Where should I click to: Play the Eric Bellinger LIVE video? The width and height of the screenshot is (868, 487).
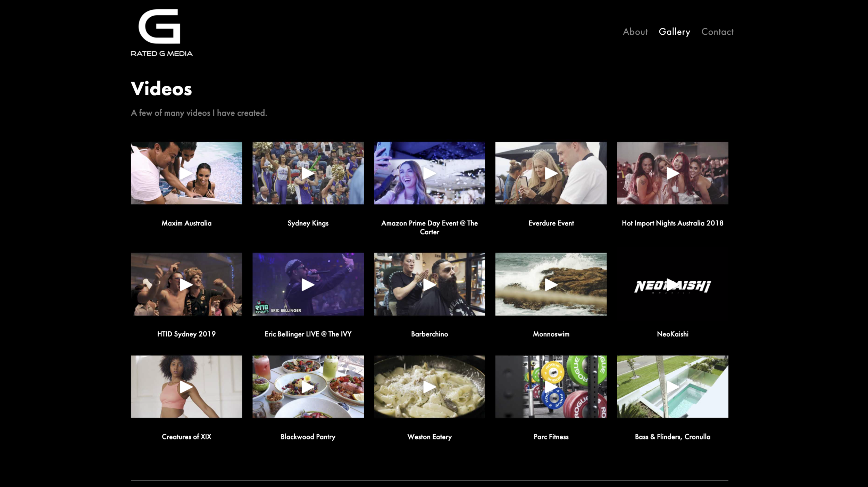[x=308, y=284]
